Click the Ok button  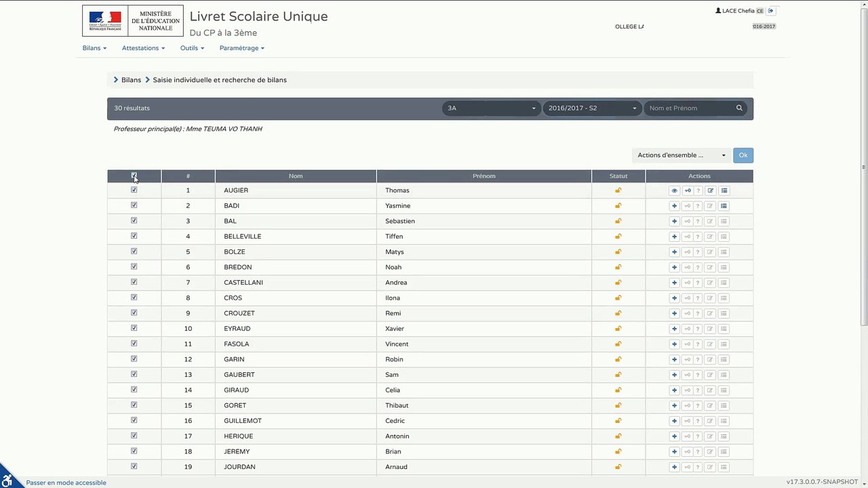click(743, 155)
